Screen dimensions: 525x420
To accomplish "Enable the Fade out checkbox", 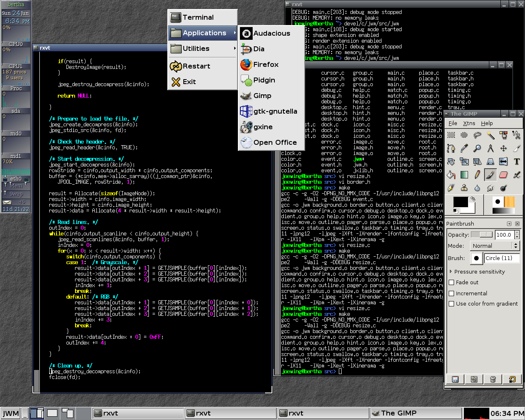I will pos(452,283).
